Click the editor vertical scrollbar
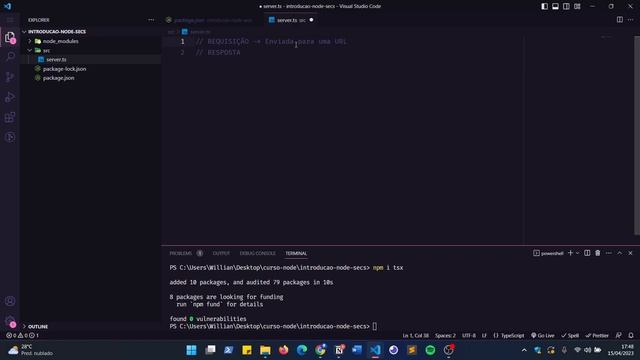This screenshot has width=640, height=360. pos(637,135)
